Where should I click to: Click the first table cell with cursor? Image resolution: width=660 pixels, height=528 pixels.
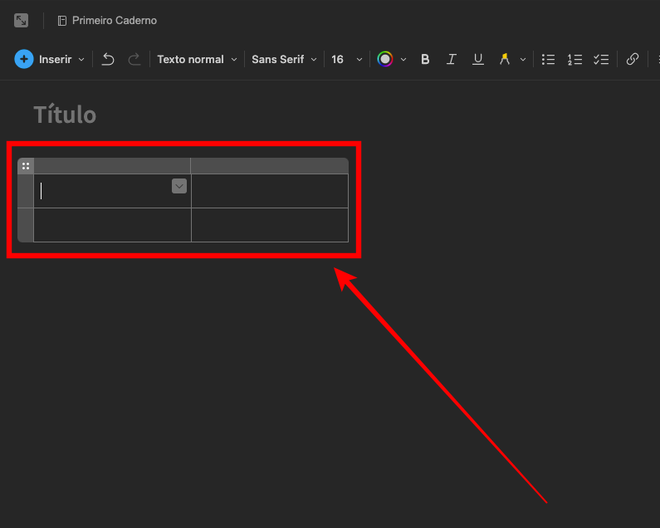(112, 191)
